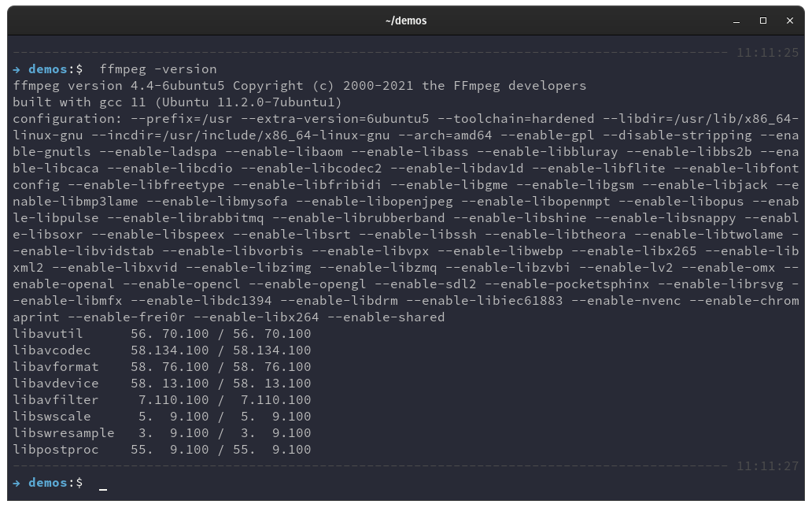The image size is (812, 508).
Task: Maximize the terminal window
Action: click(763, 20)
